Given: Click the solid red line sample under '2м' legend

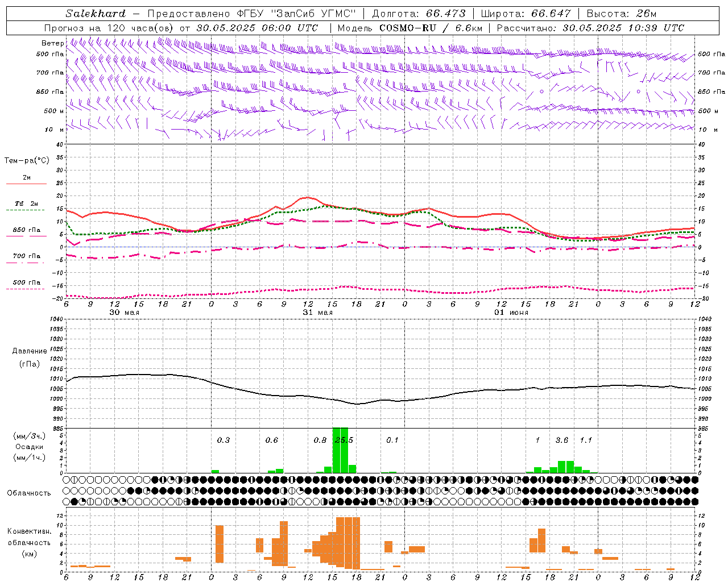Looking at the screenshot, I should pos(26,184).
